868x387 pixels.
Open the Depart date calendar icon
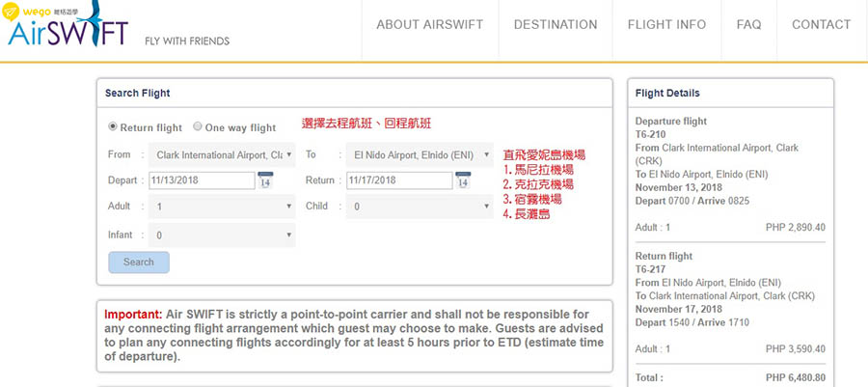coord(265,180)
